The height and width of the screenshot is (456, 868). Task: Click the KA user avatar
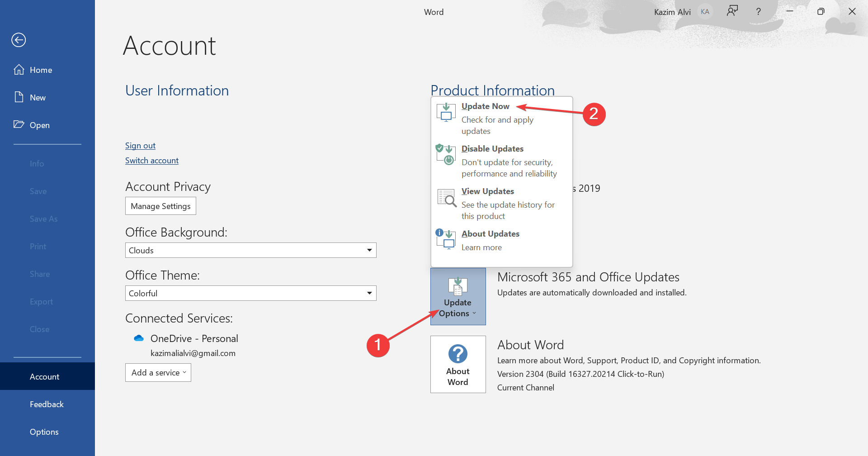pyautogui.click(x=705, y=12)
